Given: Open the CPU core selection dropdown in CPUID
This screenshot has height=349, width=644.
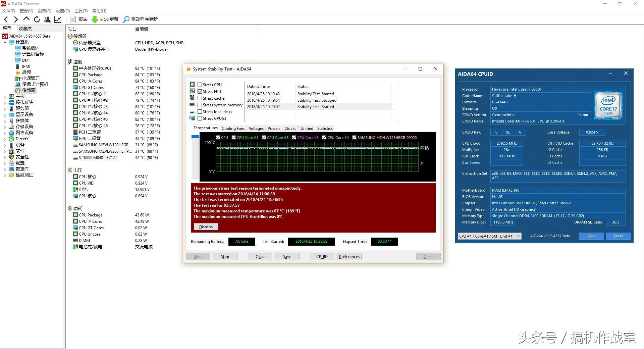Looking at the screenshot, I should click(489, 236).
